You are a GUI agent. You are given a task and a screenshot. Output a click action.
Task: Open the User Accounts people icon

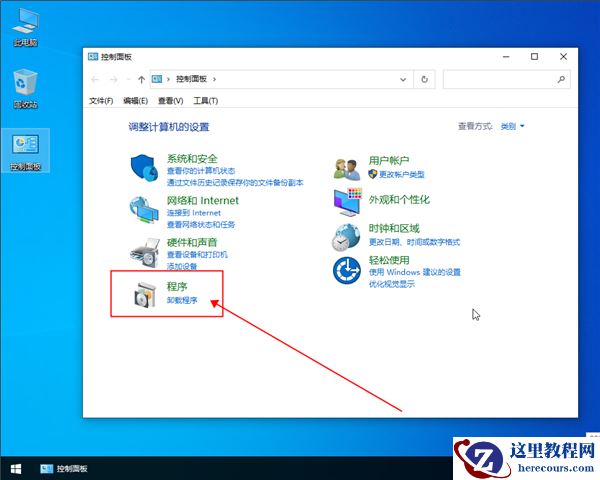tap(347, 170)
